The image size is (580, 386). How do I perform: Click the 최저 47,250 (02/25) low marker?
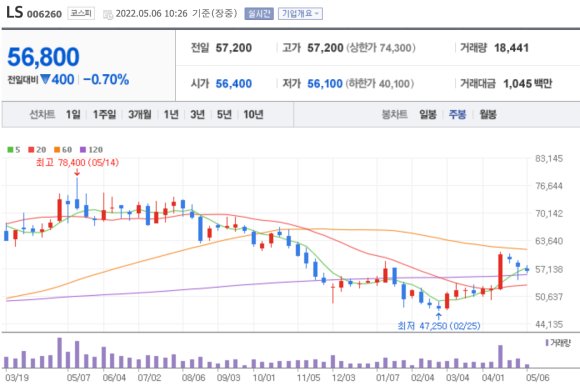439,326
